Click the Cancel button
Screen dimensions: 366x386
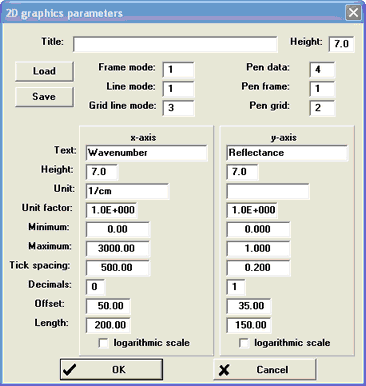[x=265, y=370]
